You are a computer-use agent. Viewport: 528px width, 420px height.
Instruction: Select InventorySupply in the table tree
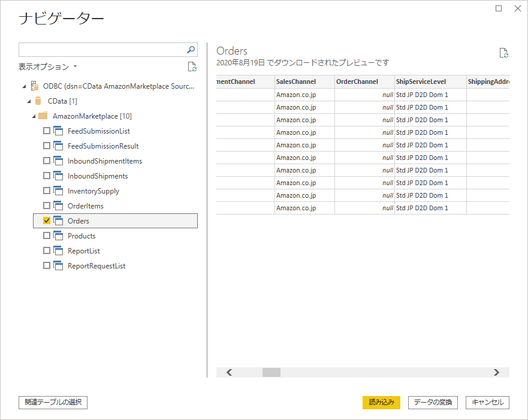[93, 191]
